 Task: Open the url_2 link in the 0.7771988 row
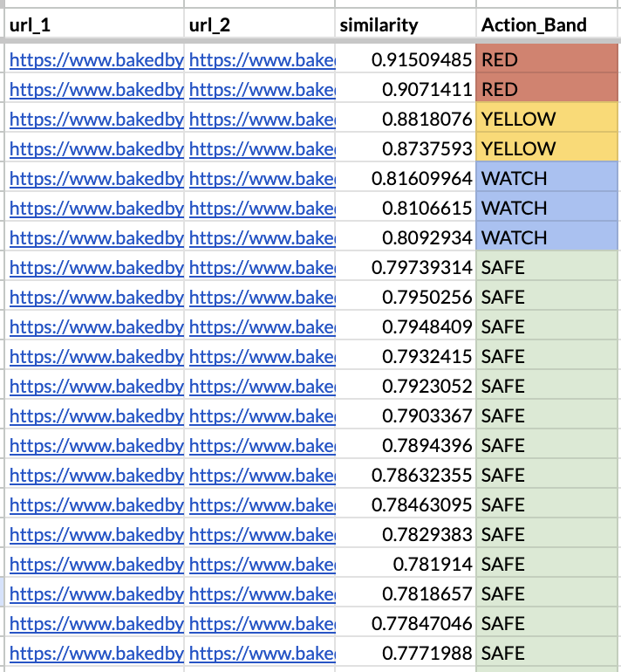tap(262, 653)
